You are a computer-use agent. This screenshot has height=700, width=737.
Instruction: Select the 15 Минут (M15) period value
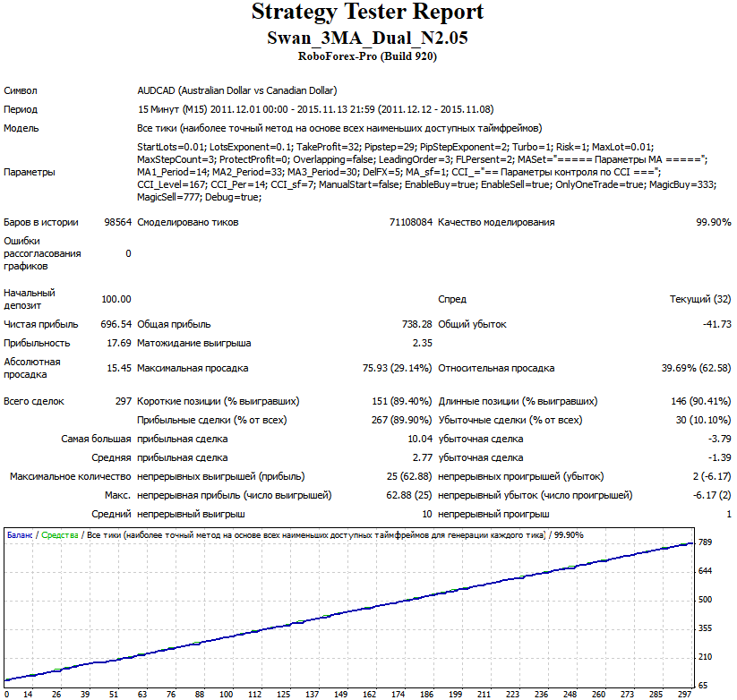click(315, 109)
